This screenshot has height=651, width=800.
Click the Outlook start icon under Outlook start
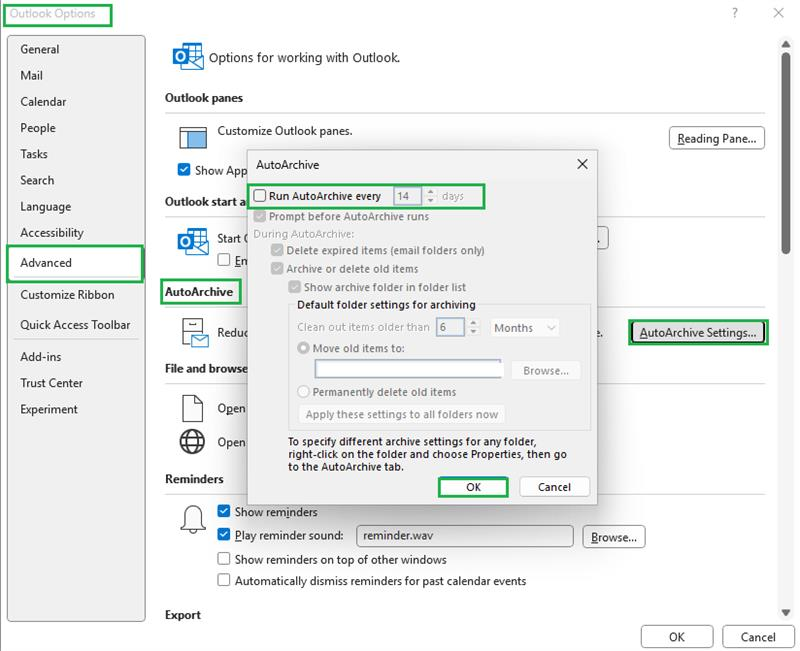click(x=193, y=241)
